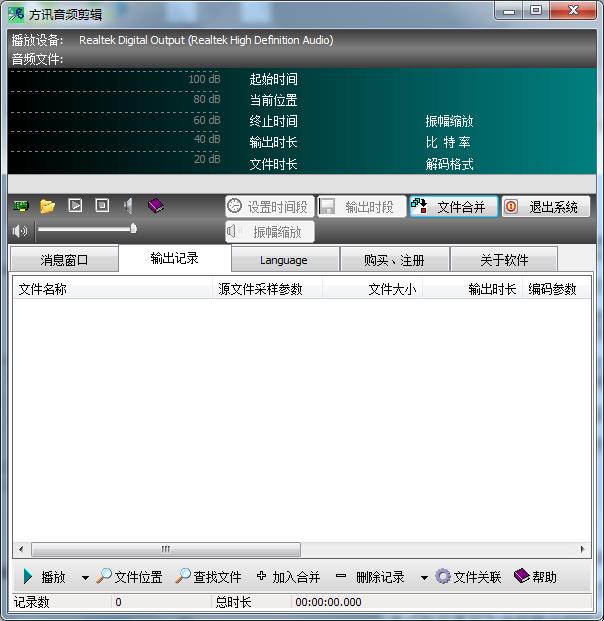Click the 输出时段 button
604x621 pixels.
[x=362, y=207]
